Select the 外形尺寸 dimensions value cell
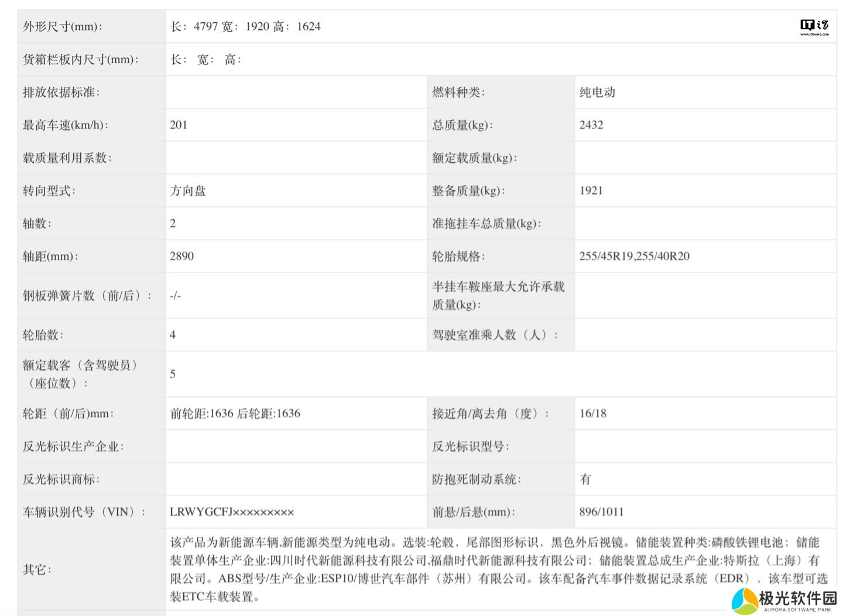 point(245,26)
